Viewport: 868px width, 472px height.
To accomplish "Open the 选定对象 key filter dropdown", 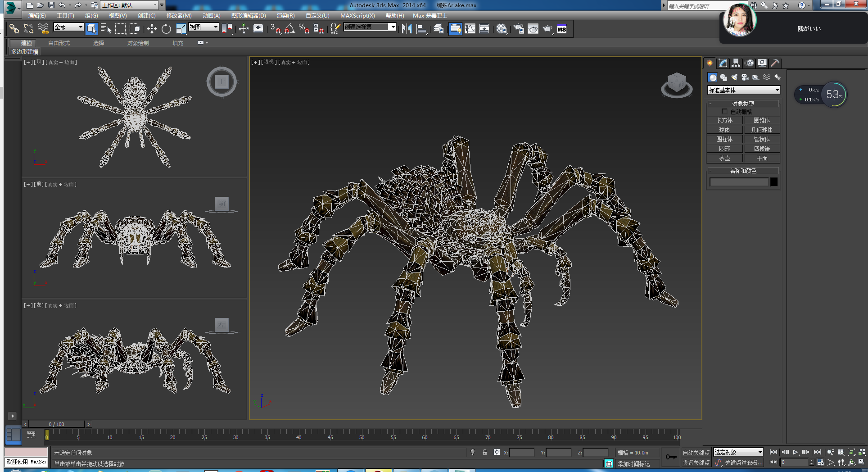I will click(738, 452).
